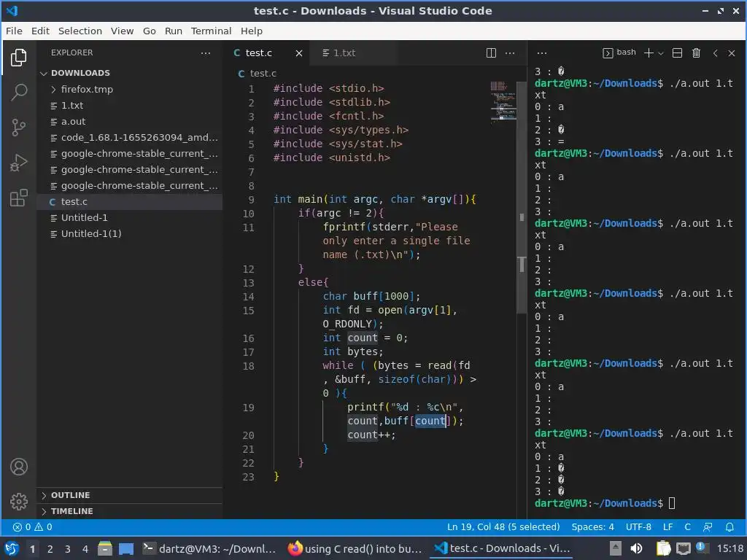Open the File menu
The height and width of the screenshot is (560, 747).
[14, 31]
